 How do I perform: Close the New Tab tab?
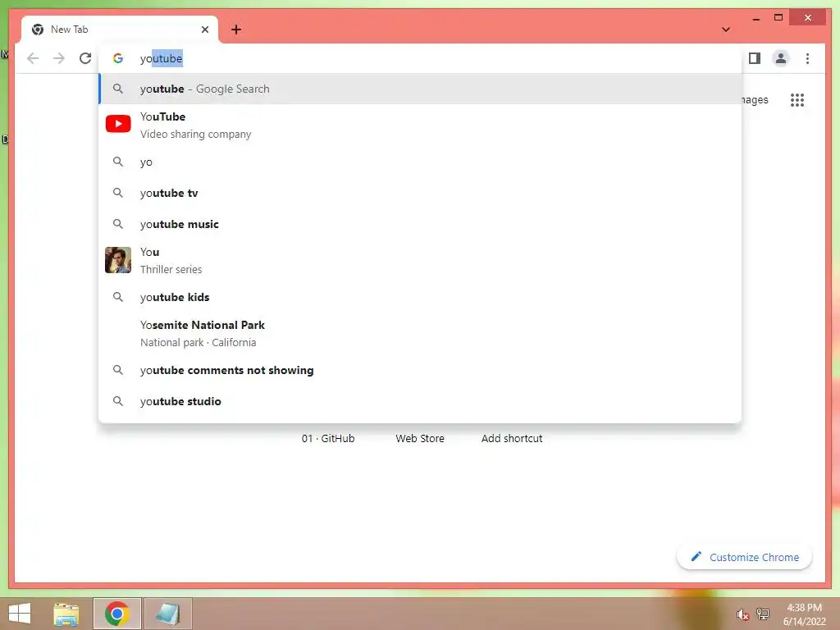[204, 30]
